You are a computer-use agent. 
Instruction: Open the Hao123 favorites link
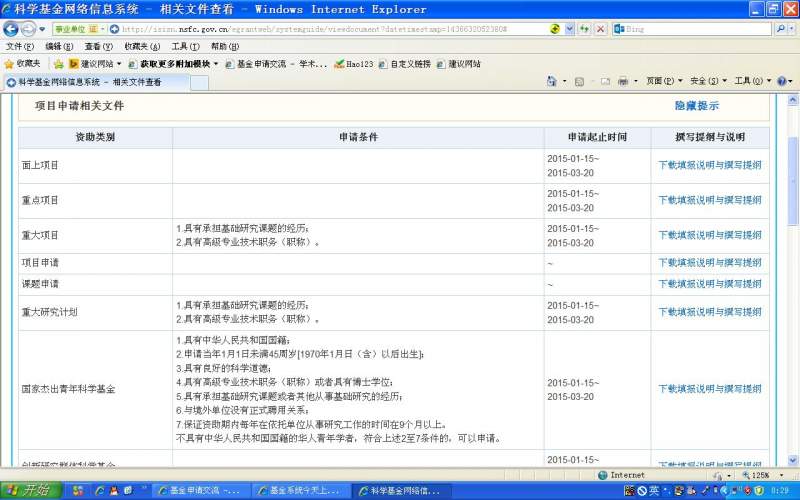pos(354,64)
